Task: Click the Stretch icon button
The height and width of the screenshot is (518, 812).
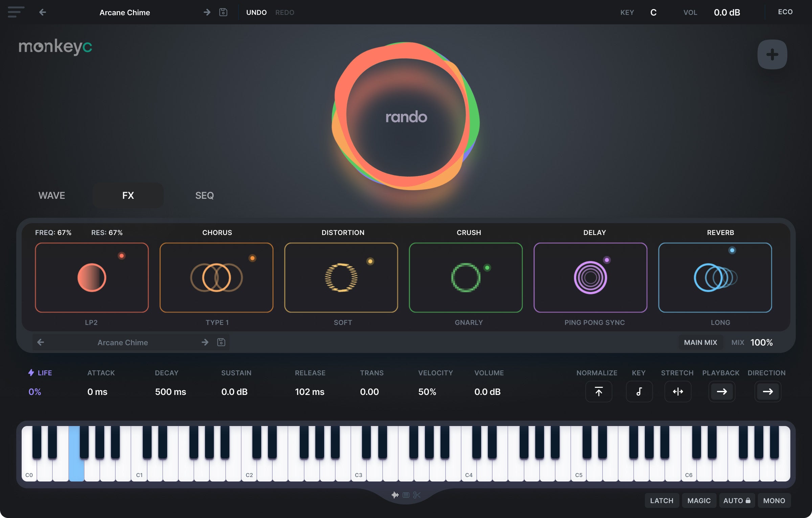Action: point(678,392)
